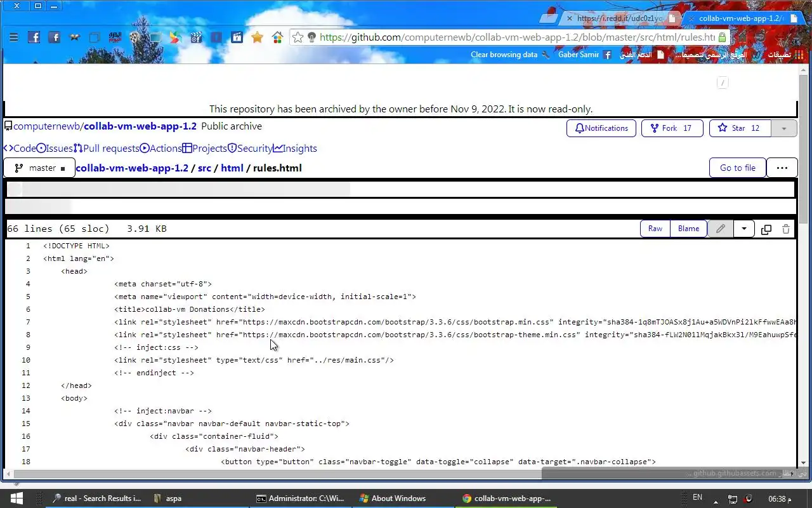This screenshot has height=508, width=812.
Task: Click the src breadcrumb link
Action: 204,168
